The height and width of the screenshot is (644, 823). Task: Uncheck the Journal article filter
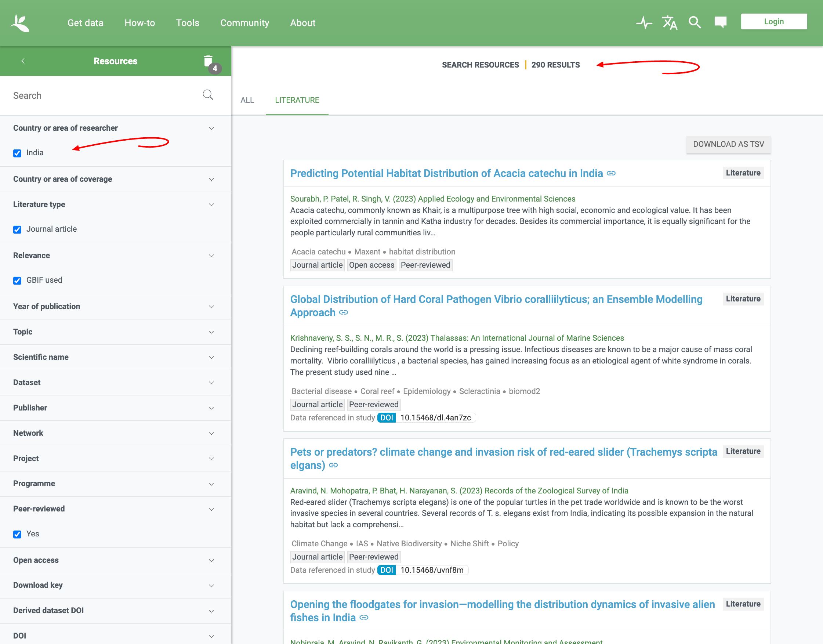(x=17, y=229)
